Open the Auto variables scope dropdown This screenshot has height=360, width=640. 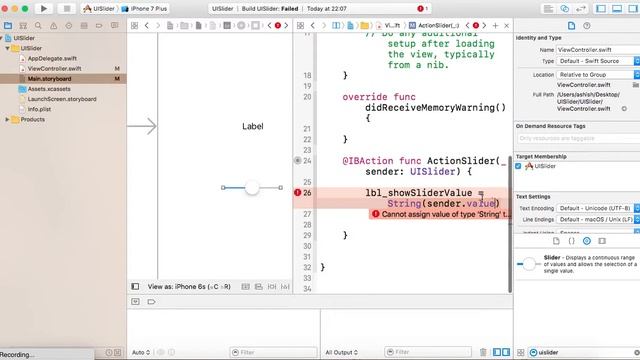[x=141, y=352]
